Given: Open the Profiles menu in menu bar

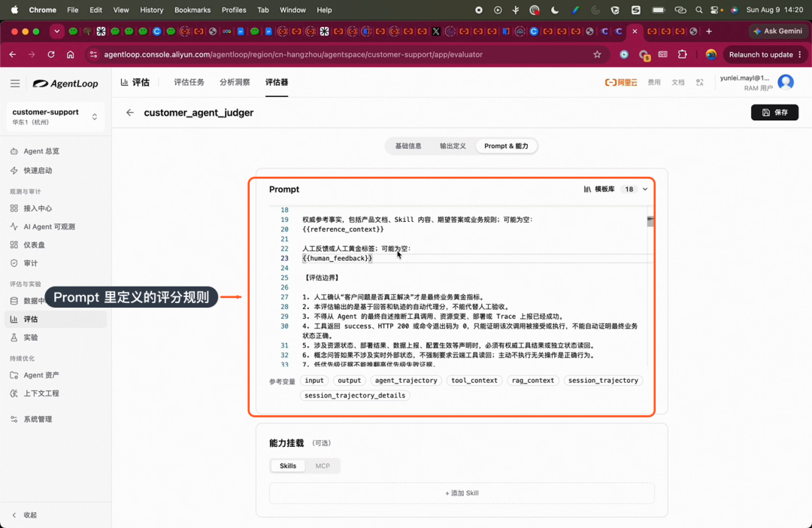Looking at the screenshot, I should point(234,10).
